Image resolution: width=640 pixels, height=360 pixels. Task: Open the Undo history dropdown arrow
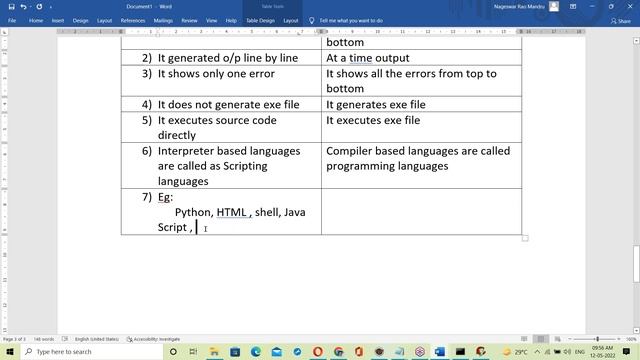(30, 7)
